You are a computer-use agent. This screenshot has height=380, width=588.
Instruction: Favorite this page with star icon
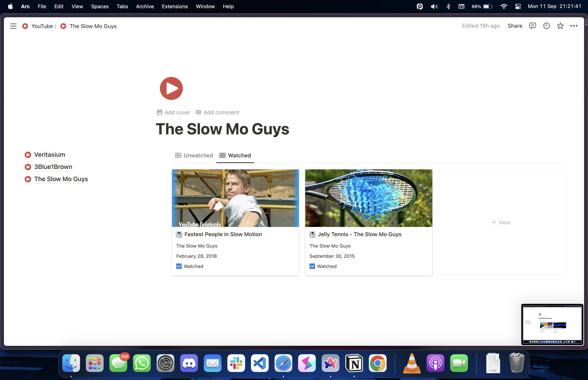tap(560, 26)
